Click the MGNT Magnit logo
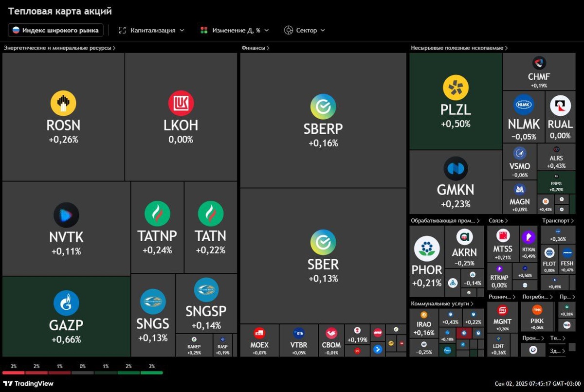This screenshot has height=392, width=584. point(503,310)
